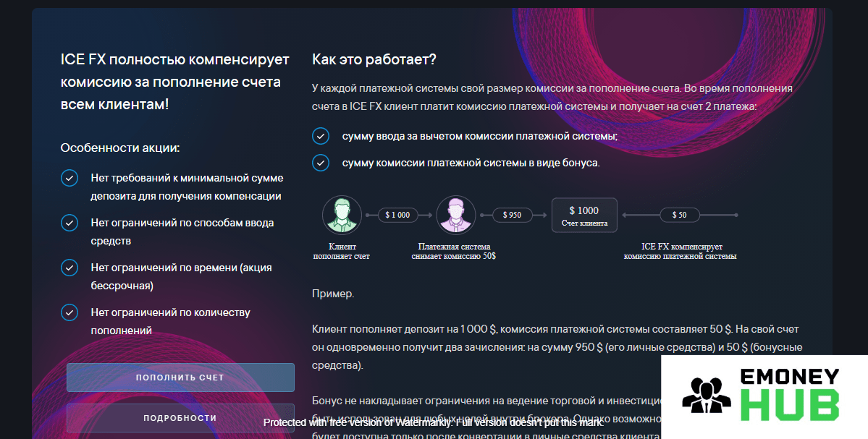Select the $ 950 amount pill

coord(512,215)
